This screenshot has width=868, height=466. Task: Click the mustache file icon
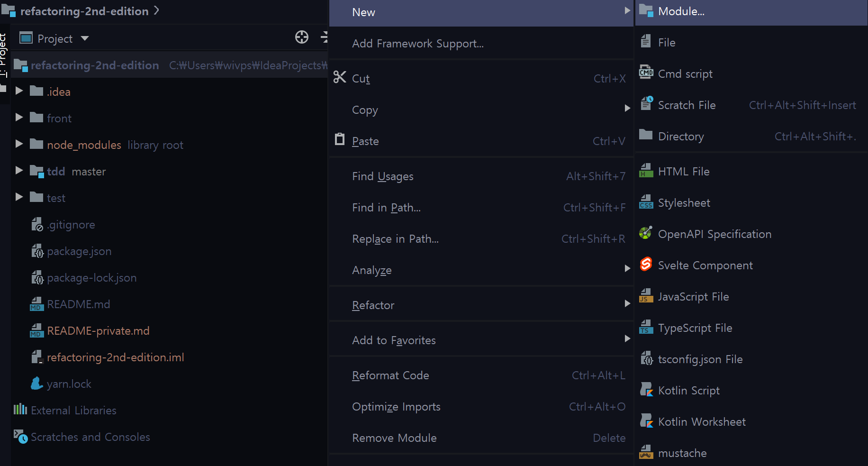(646, 452)
